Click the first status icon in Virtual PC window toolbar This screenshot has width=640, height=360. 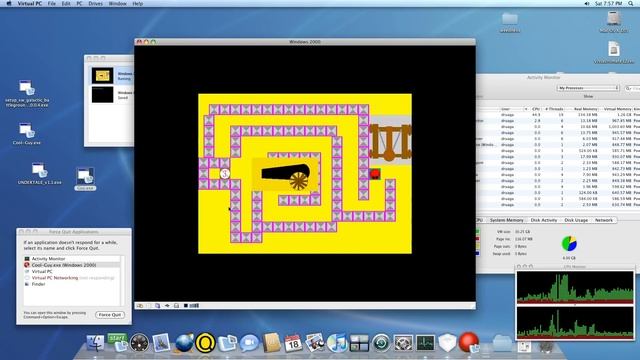pyautogui.click(x=140, y=305)
